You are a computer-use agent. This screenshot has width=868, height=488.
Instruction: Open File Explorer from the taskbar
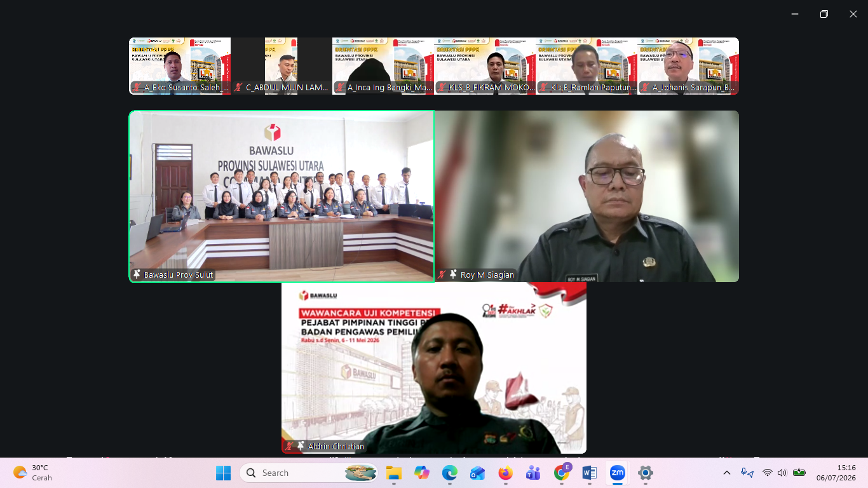[x=394, y=473]
